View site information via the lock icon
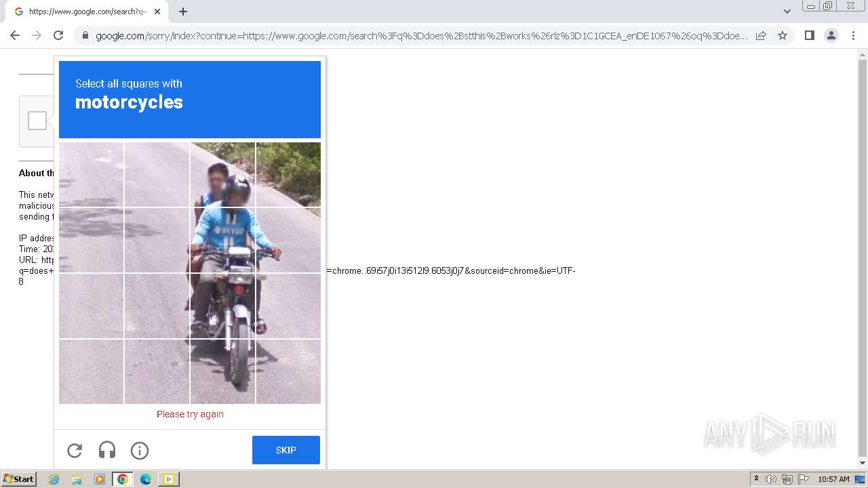Screen dimensions: 868x488 pos(85,36)
